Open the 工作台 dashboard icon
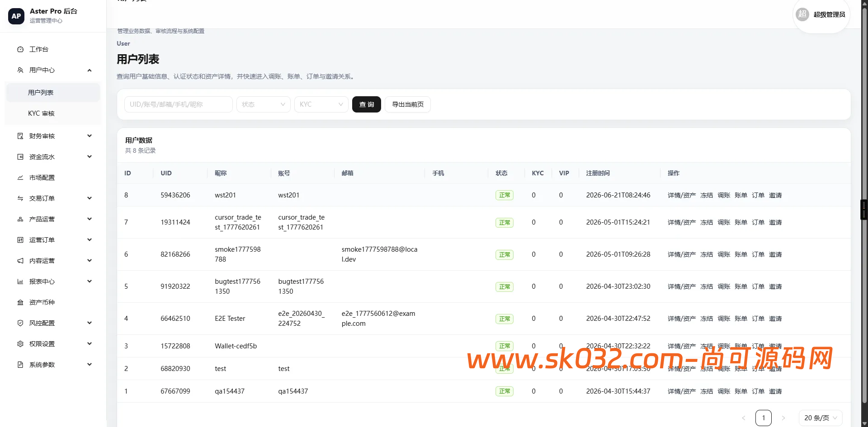The height and width of the screenshot is (427, 868). click(x=20, y=49)
